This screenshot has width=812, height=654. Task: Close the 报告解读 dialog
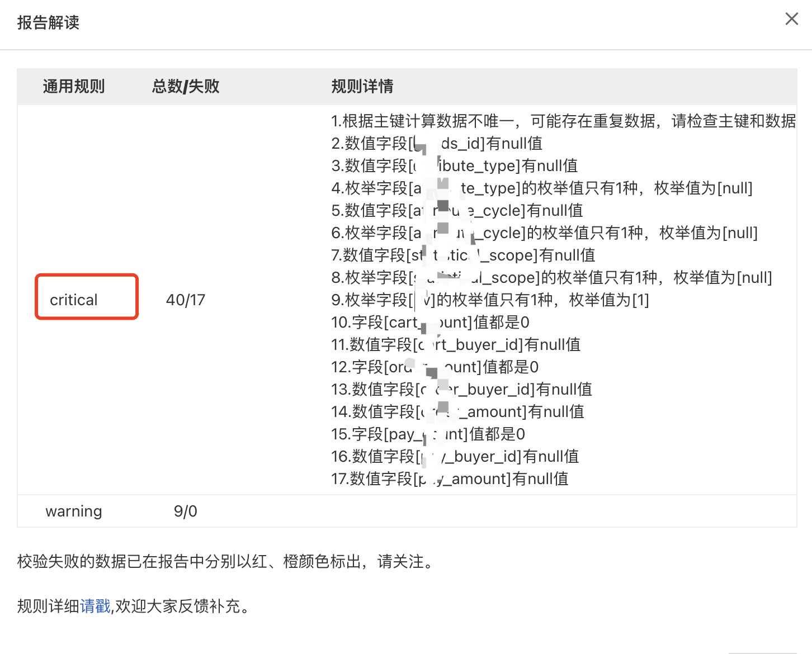click(791, 19)
